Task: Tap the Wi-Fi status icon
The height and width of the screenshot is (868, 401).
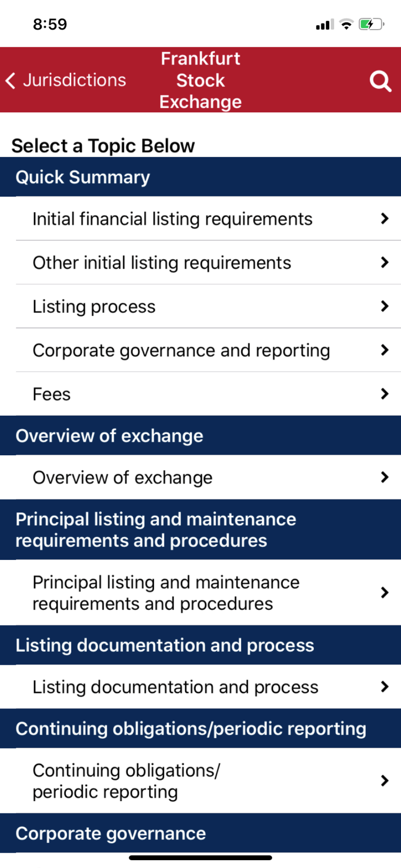Action: 346,24
